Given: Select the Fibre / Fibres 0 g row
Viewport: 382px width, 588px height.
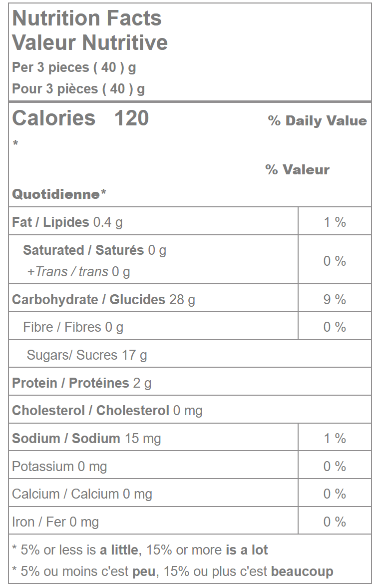Looking at the screenshot, I should coord(73,327).
